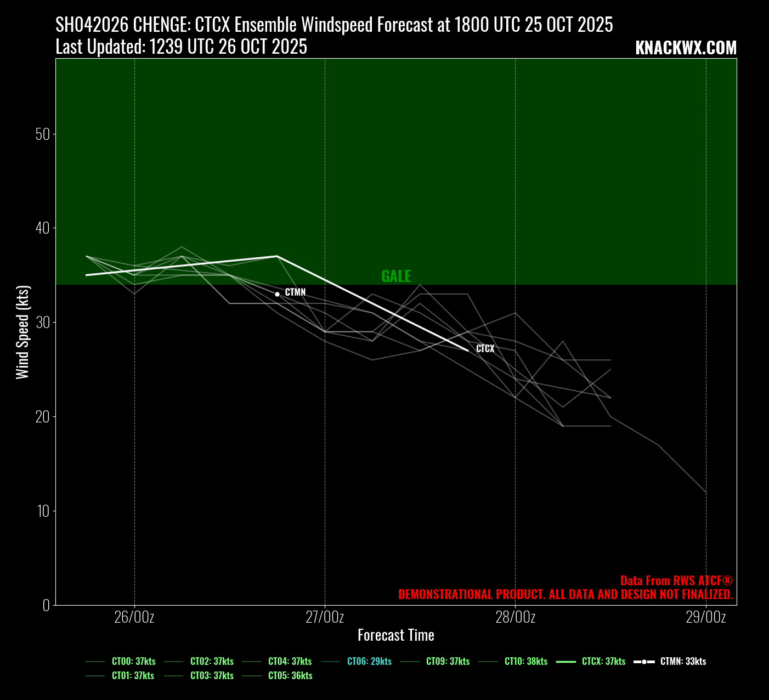
Task: Click the KNACKWX.COM watermark link
Action: [686, 48]
